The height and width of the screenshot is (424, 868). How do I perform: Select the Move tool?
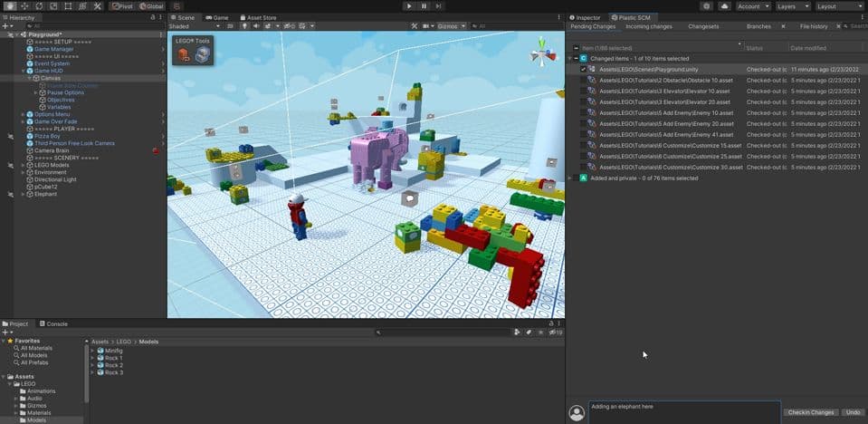24,5
